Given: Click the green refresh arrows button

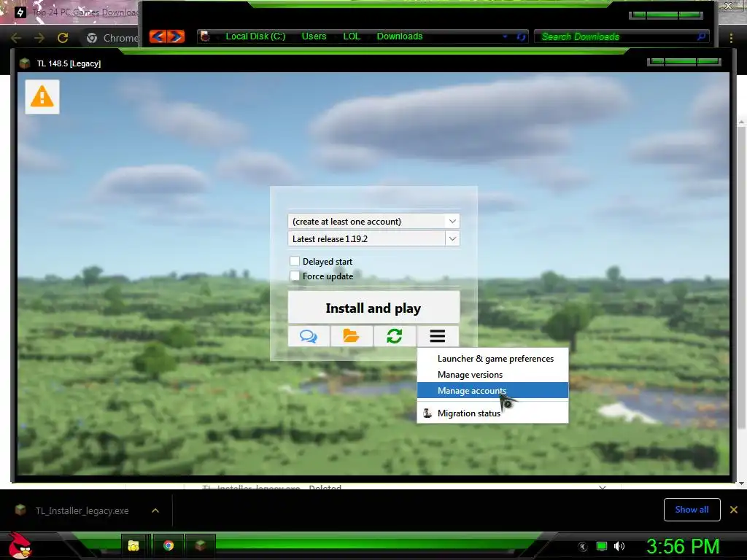Looking at the screenshot, I should pyautogui.click(x=395, y=336).
